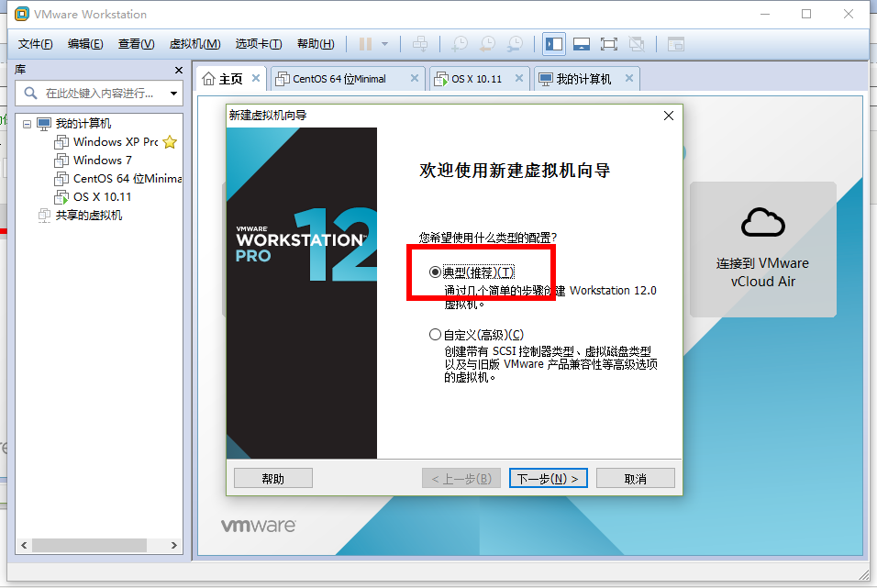This screenshot has width=877, height=588.
Task: Close the 我的计算机 tab
Action: [x=629, y=78]
